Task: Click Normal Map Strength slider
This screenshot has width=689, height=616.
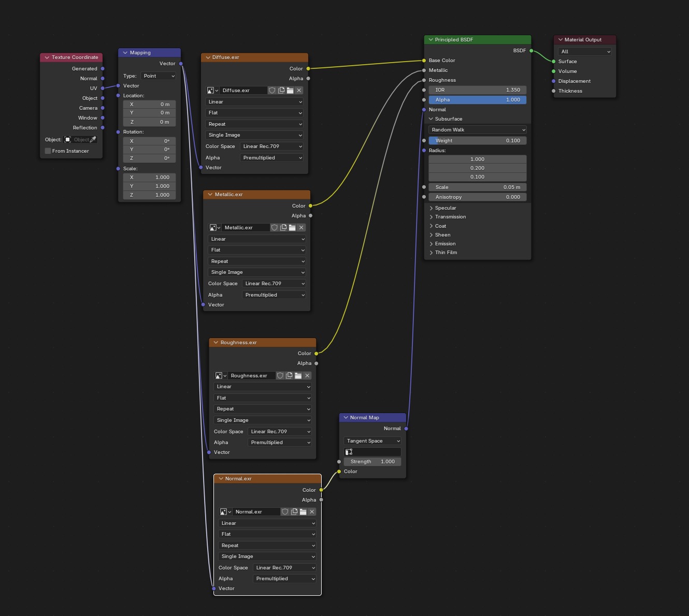Action: coord(372,462)
